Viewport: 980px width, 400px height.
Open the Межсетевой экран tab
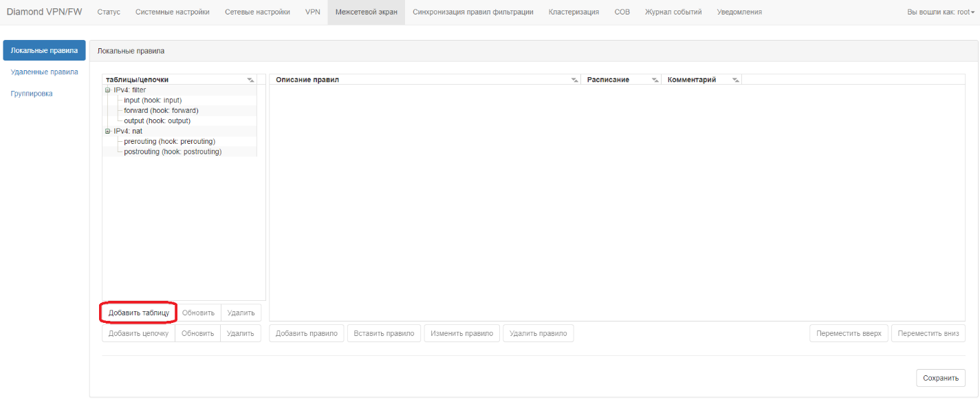click(x=366, y=12)
